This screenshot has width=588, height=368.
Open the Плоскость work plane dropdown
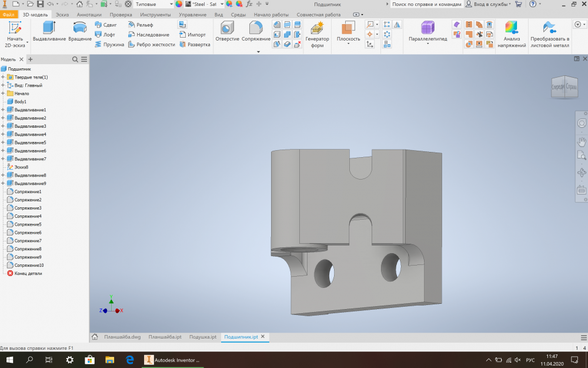pyautogui.click(x=348, y=43)
